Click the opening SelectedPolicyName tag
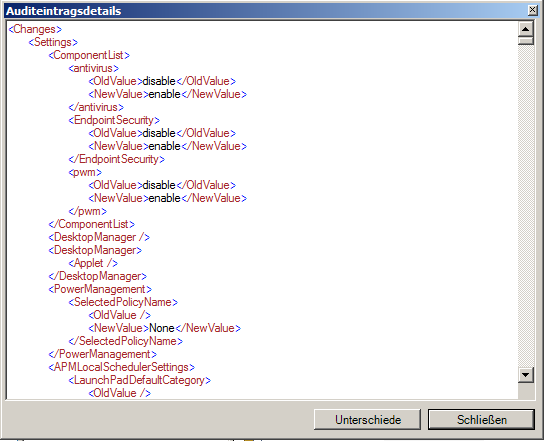Image resolution: width=544 pixels, height=441 pixels. click(x=123, y=302)
